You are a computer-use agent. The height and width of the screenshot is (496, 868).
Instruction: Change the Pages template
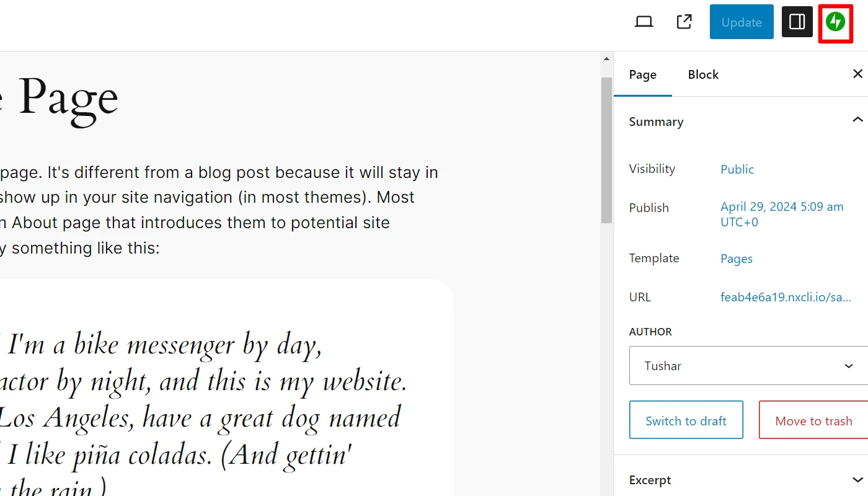(x=736, y=259)
